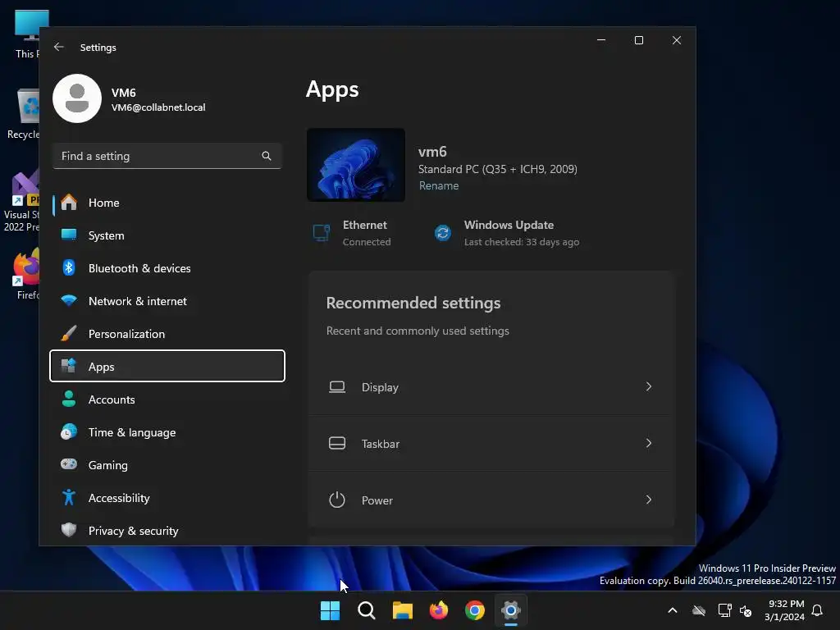Open Network & internet category
The image size is (840, 630).
point(167,301)
